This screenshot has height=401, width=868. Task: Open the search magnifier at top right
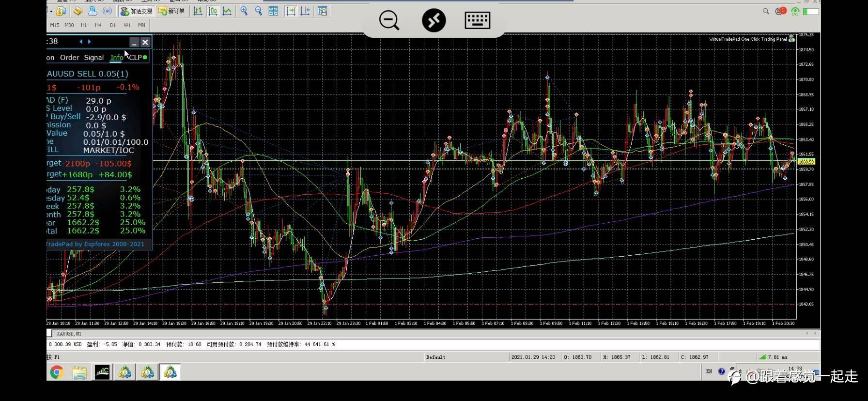766,11
